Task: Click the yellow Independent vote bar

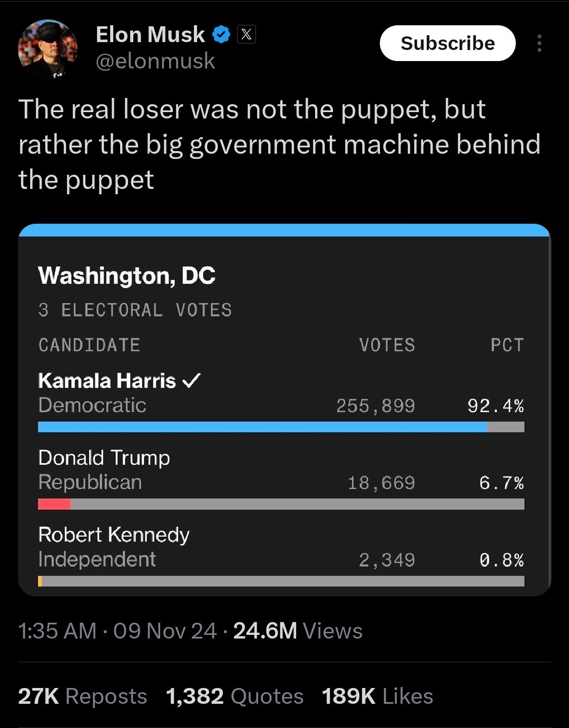Action: click(40, 581)
